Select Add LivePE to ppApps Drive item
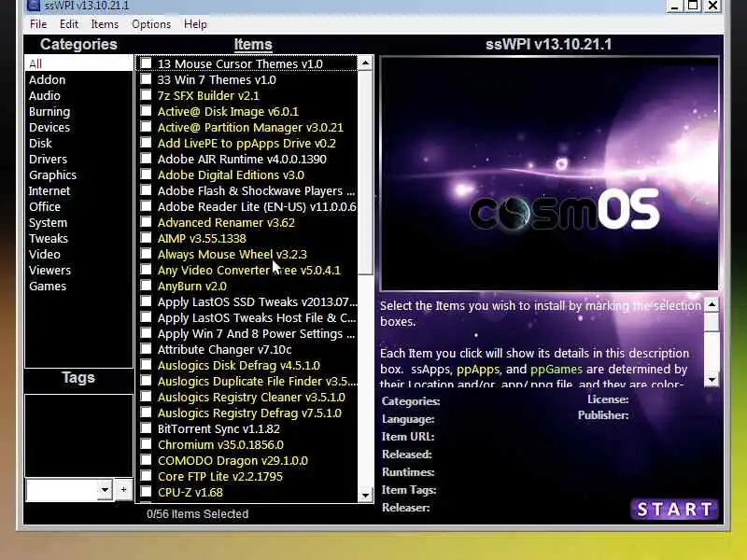The image size is (747, 560). (x=247, y=144)
